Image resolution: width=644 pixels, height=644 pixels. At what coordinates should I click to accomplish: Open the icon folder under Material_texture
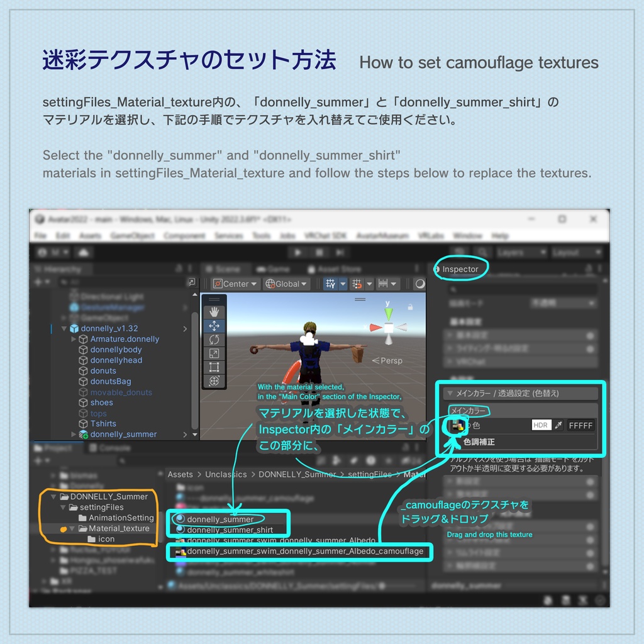106,539
